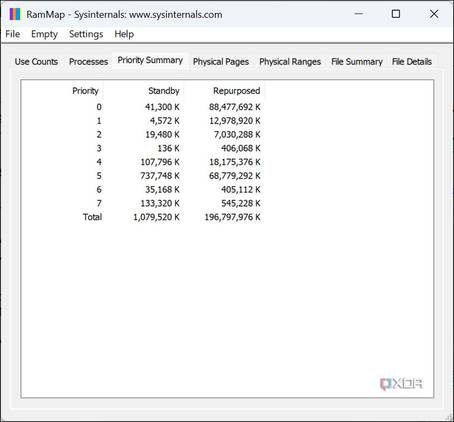Switch to the Physical Pages tab
This screenshot has height=422, width=454.
tap(221, 62)
